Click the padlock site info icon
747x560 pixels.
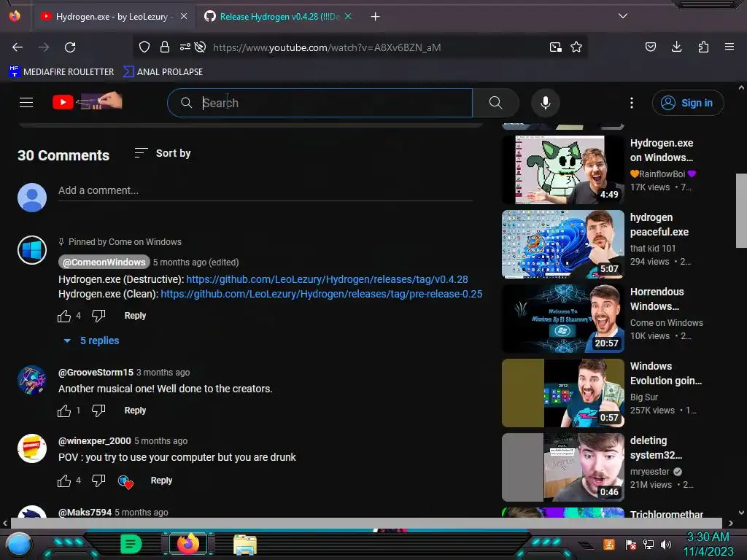[x=165, y=47]
